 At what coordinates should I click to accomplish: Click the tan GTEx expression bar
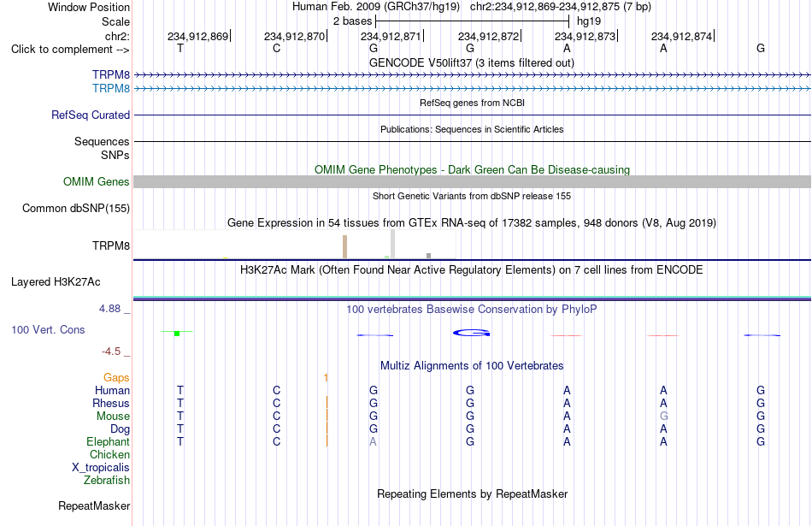coord(345,246)
